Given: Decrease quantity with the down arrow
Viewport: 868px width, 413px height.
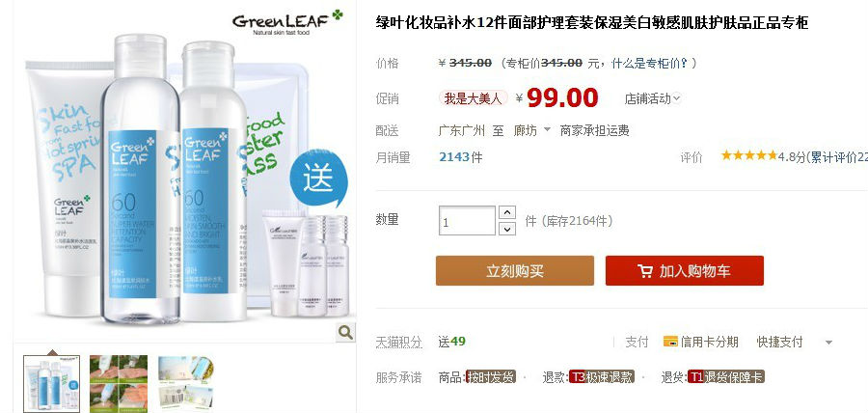Looking at the screenshot, I should pyautogui.click(x=507, y=228).
